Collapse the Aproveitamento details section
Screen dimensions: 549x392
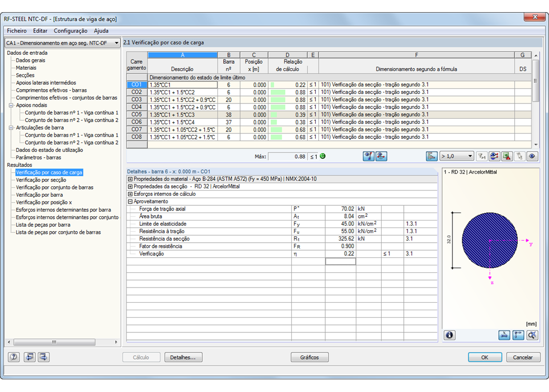click(130, 202)
